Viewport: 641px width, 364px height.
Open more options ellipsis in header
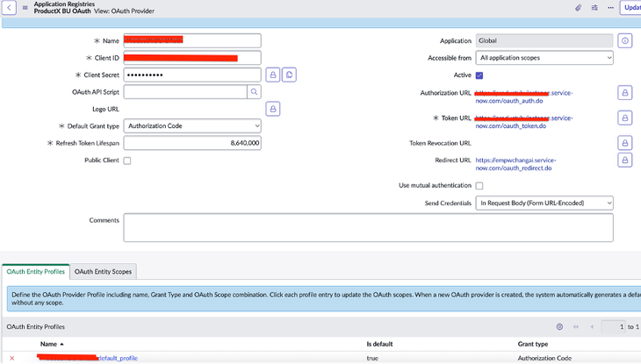pos(610,7)
